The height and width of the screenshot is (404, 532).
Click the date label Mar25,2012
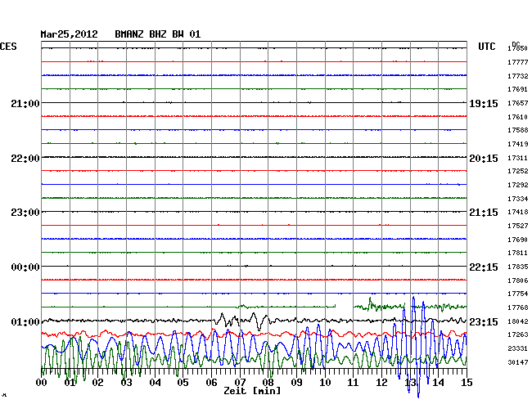click(x=70, y=34)
